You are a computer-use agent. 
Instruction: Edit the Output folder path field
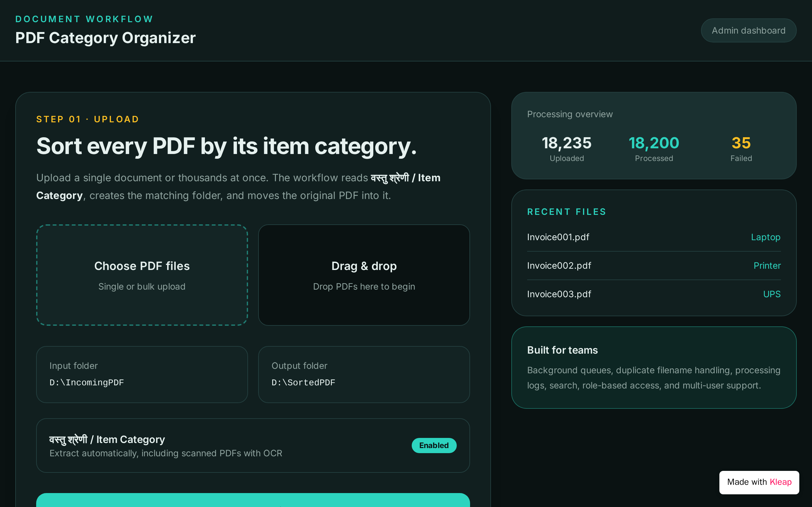[x=364, y=374]
